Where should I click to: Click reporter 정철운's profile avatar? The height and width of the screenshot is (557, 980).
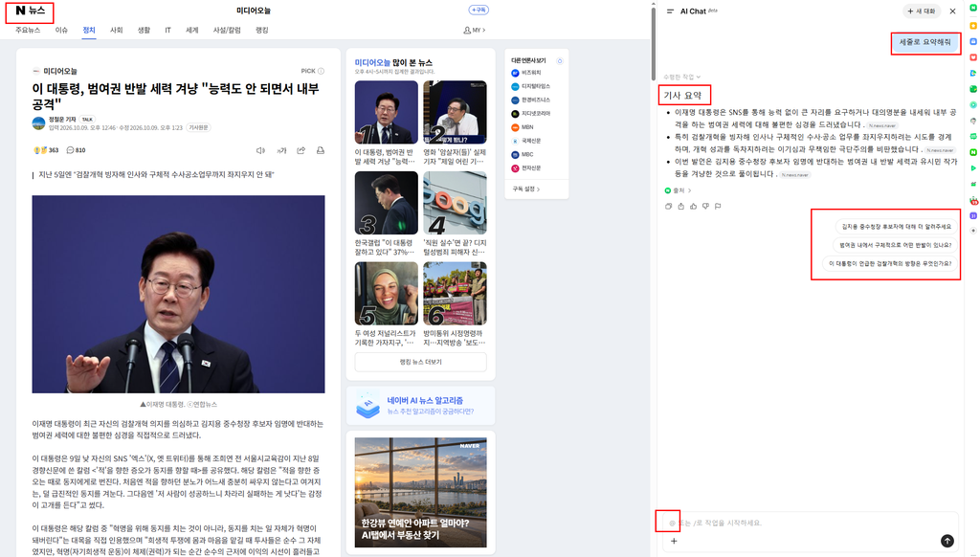[x=38, y=123]
